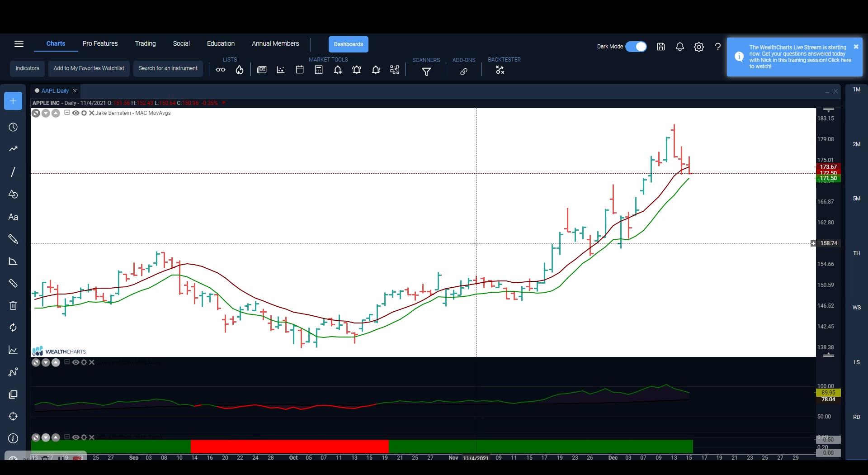Collapse the middle indicator pane legend

67,362
